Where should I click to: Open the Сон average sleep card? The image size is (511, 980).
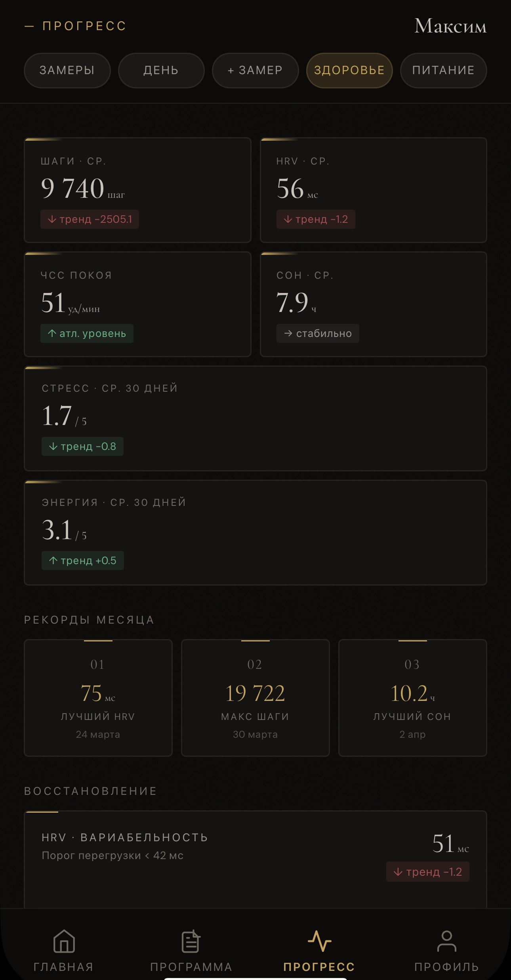pos(373,304)
